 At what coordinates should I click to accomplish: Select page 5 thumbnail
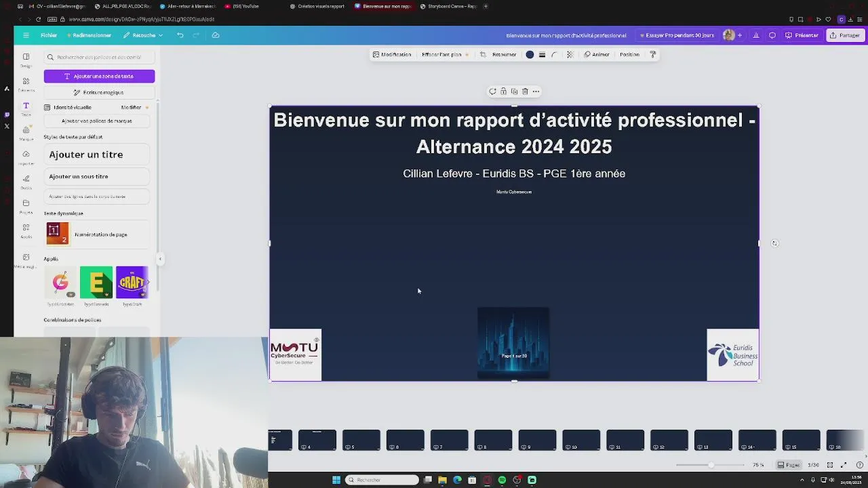tap(361, 441)
